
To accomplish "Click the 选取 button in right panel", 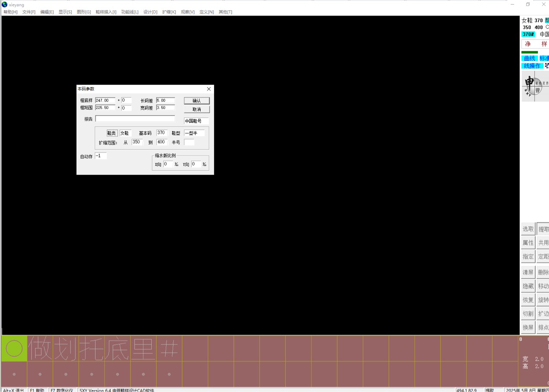I will pyautogui.click(x=528, y=229).
